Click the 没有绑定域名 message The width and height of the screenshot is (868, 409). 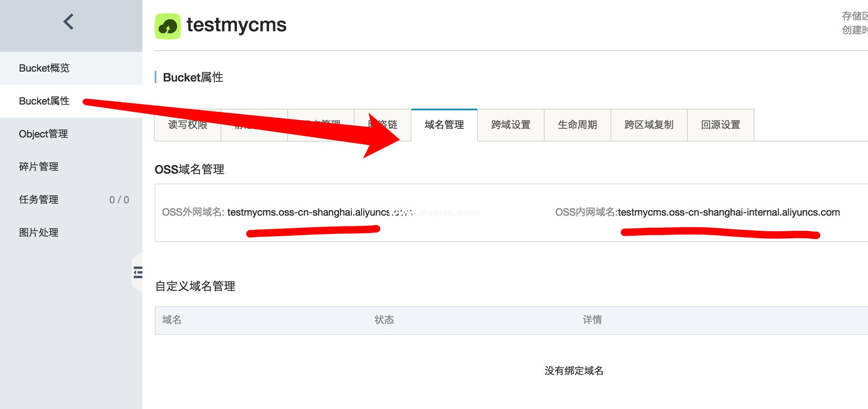tap(574, 371)
